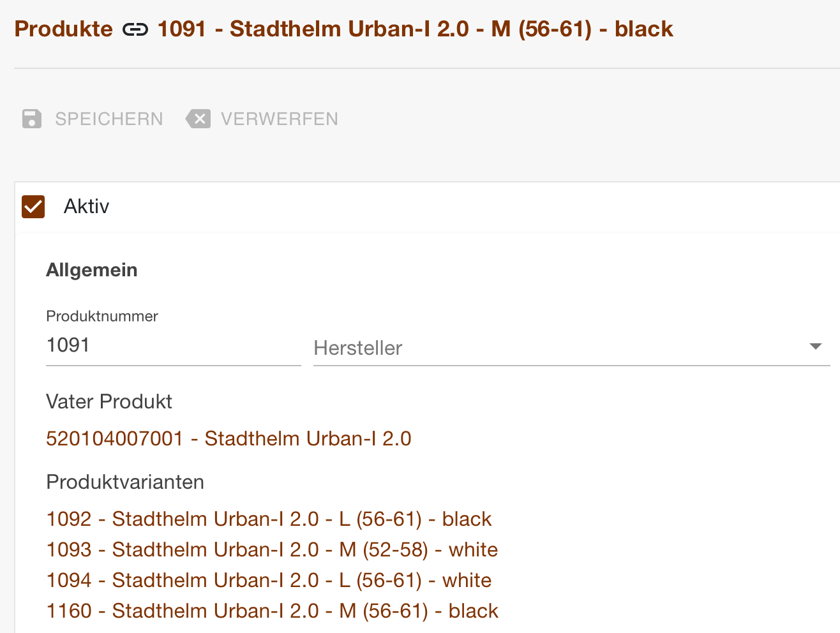This screenshot has height=633, width=840.
Task: Click the SPEICHERN button
Action: tap(109, 119)
